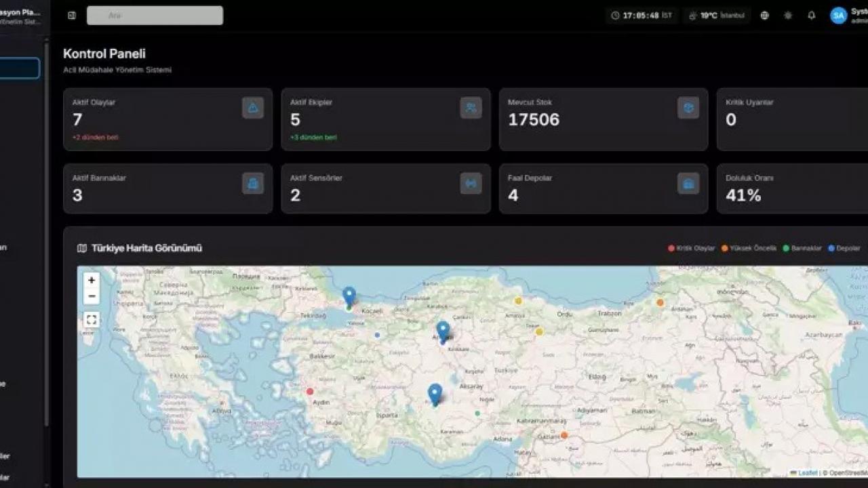This screenshot has height=488, width=868.
Task: Open the weather widget for Istanbul
Action: pyautogui.click(x=716, y=15)
